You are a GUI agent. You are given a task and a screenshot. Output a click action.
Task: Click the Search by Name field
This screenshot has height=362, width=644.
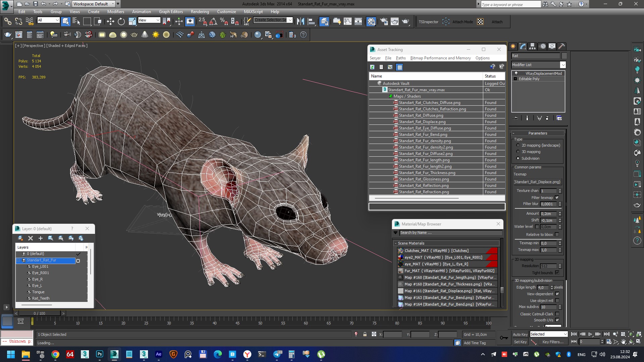[x=450, y=233]
